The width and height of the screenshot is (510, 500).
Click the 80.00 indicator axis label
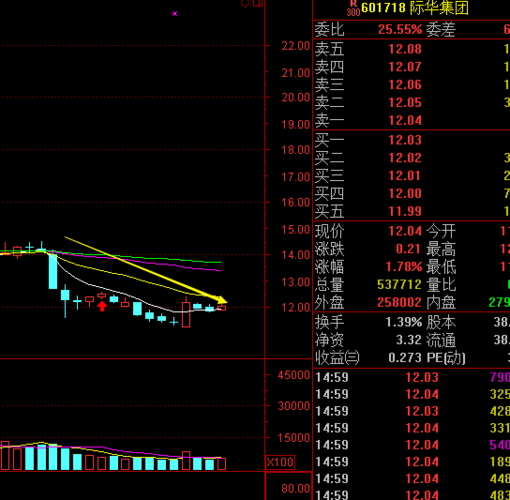tap(296, 489)
